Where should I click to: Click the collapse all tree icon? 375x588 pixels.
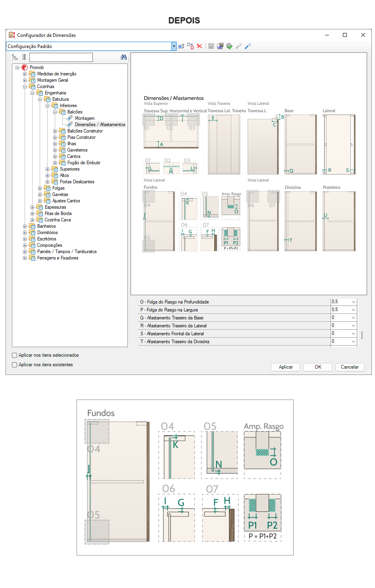(x=24, y=57)
